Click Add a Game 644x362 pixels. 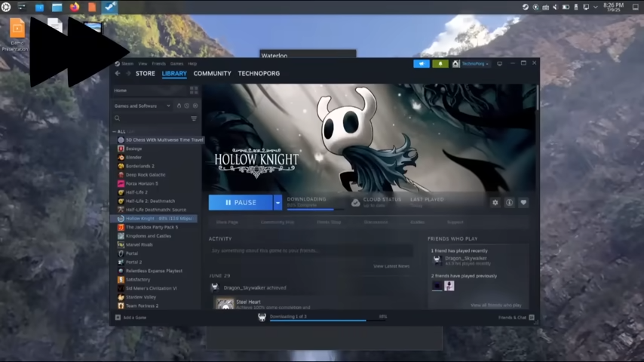point(135,318)
